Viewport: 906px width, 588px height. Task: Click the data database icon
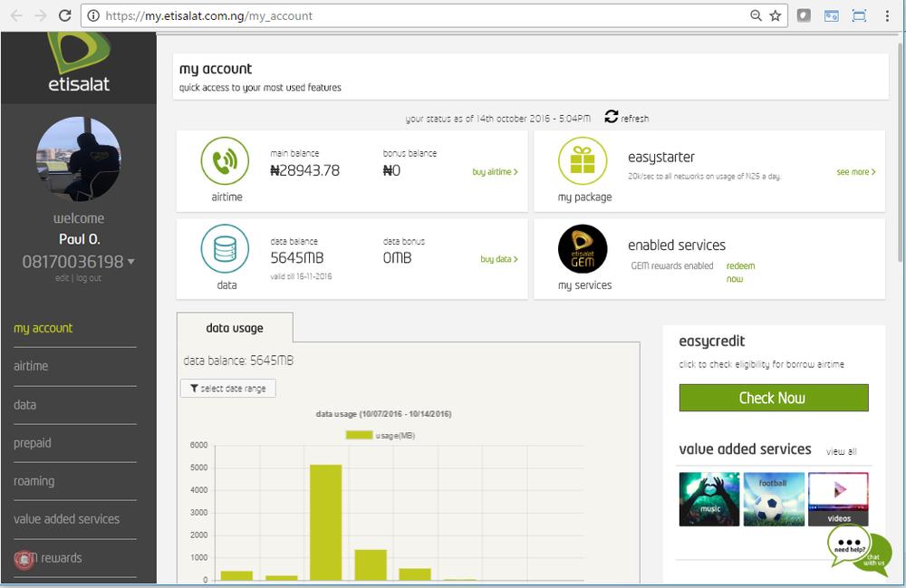[x=225, y=249]
